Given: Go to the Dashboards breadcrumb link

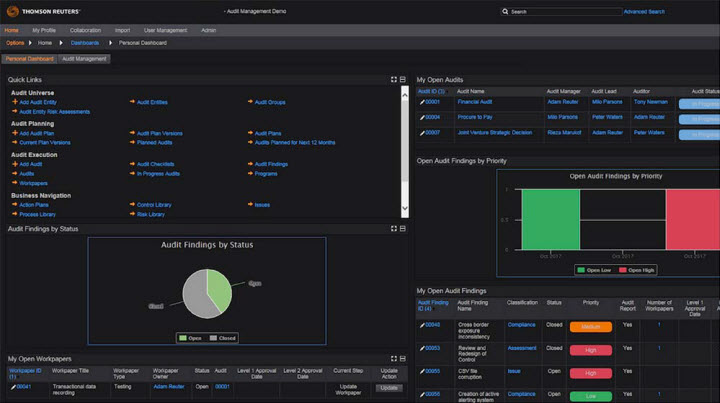Looking at the screenshot, I should tap(84, 43).
